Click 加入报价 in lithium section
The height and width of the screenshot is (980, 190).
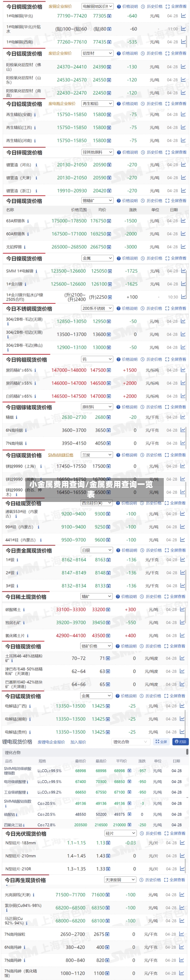78,742
